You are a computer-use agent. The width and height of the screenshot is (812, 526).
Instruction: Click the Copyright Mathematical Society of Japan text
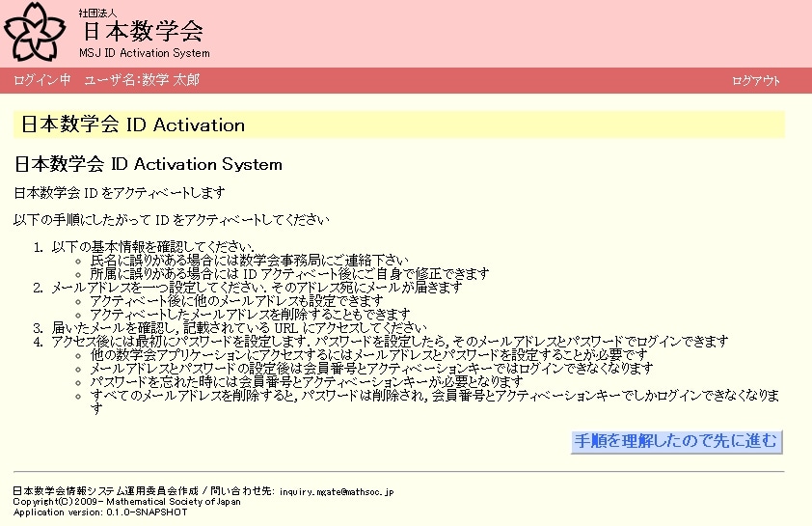pos(127,502)
